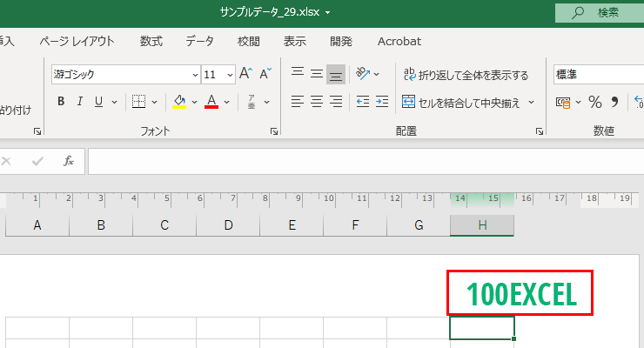Align text to vertical middle
This screenshot has height=348, width=644.
pos(316,73)
